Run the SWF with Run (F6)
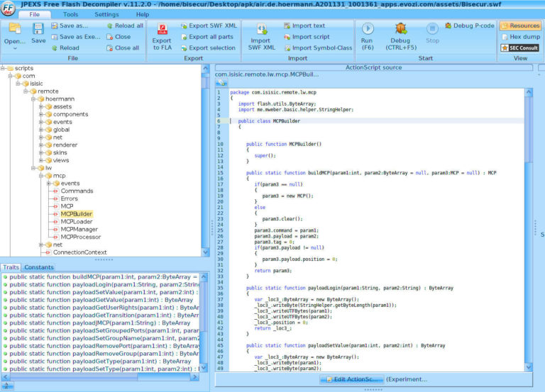 pos(368,36)
